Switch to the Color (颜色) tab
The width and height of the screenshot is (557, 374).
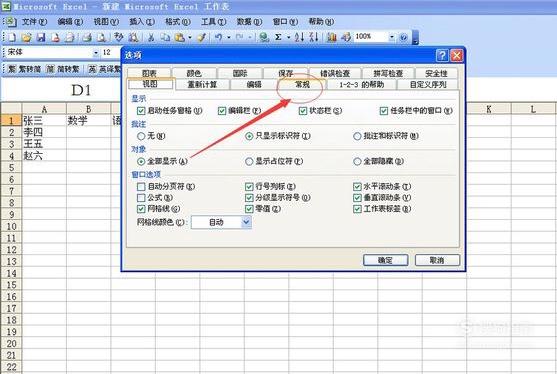(x=194, y=73)
